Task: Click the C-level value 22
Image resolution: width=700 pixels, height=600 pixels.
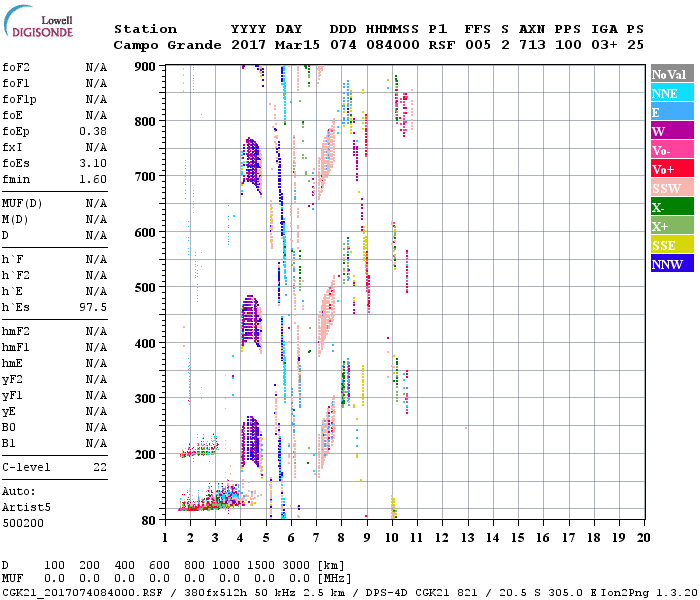Action: point(100,467)
